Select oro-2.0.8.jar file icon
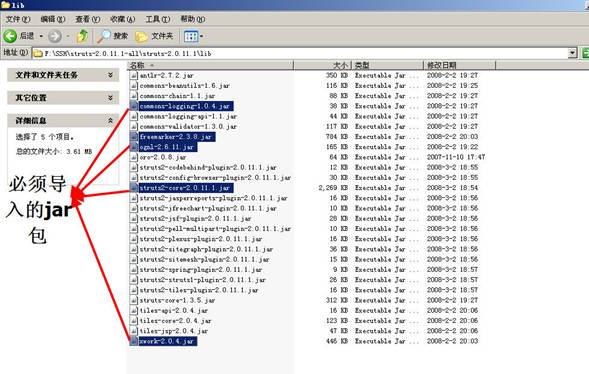Image resolution: width=589 pixels, height=374 pixels. coord(134,157)
